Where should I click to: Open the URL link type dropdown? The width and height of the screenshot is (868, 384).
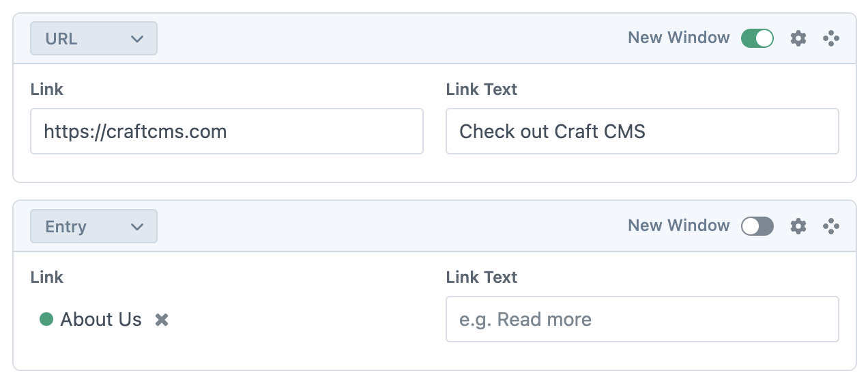coord(93,38)
